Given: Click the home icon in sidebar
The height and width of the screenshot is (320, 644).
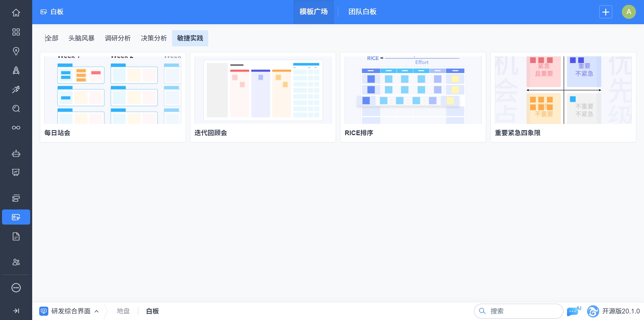Looking at the screenshot, I should click(x=16, y=13).
